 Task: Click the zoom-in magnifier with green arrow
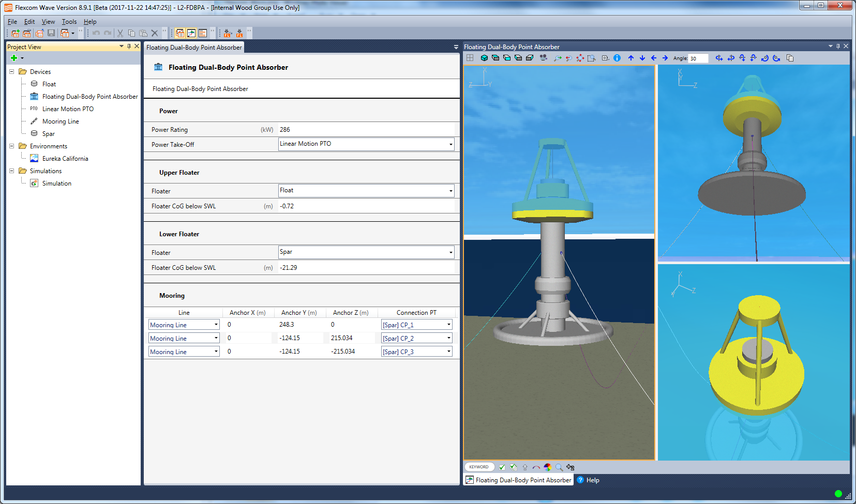click(x=558, y=58)
